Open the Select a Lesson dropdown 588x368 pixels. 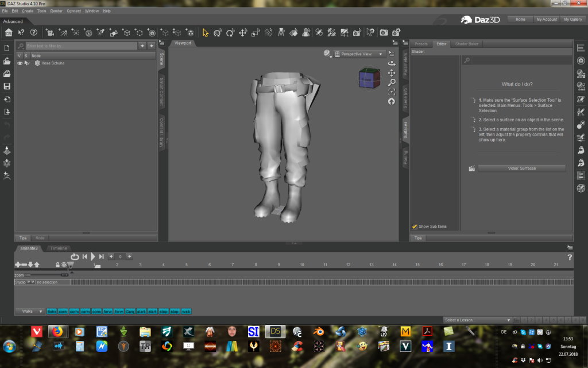477,320
